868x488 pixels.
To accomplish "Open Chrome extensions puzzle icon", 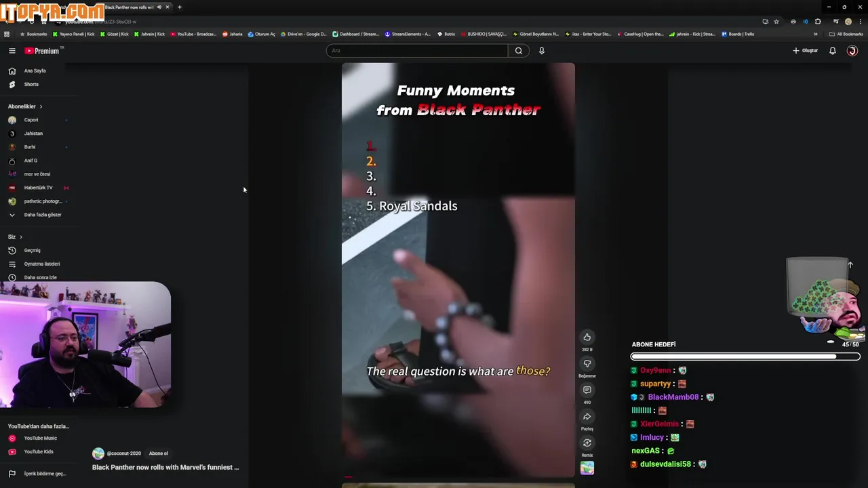I will pyautogui.click(x=818, y=22).
